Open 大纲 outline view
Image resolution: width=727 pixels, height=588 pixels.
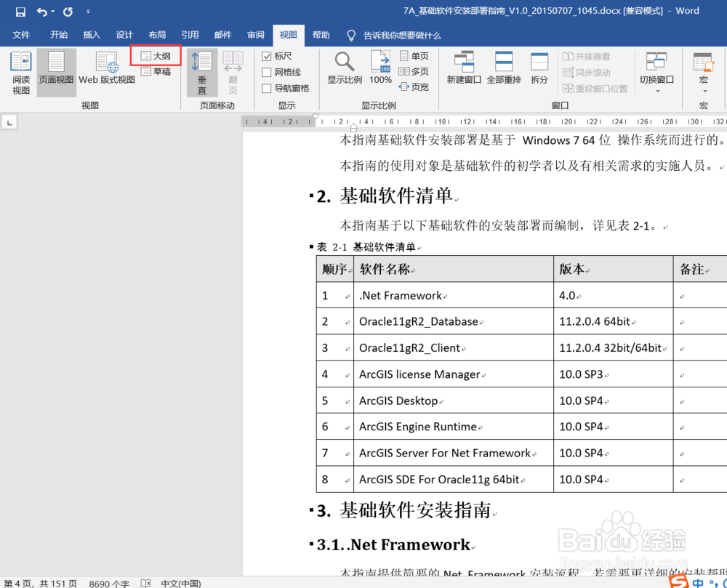click(156, 56)
